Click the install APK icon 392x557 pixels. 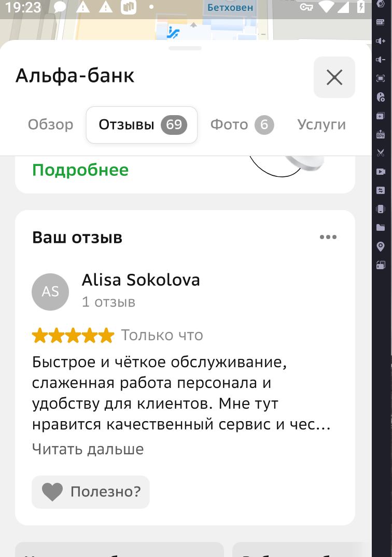click(x=381, y=134)
